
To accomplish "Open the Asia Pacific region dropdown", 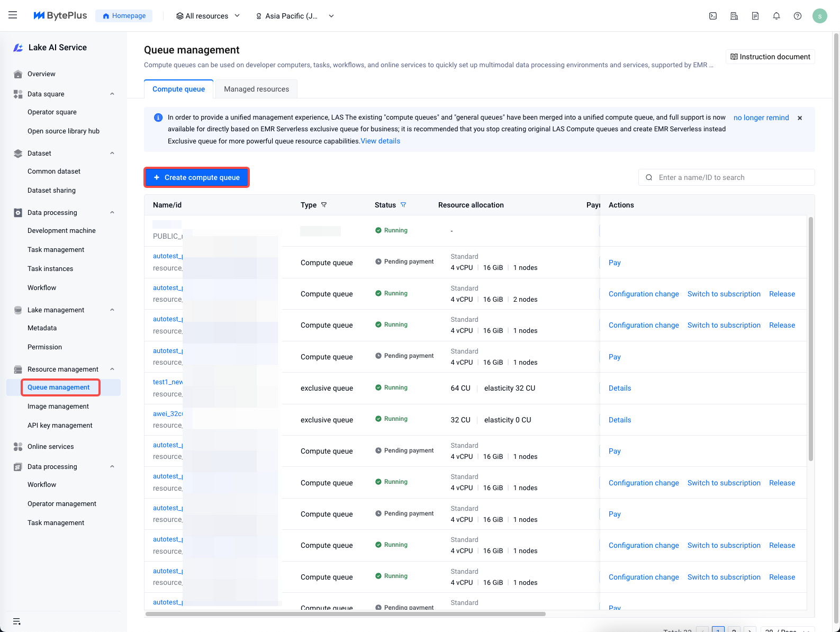I will (x=294, y=16).
